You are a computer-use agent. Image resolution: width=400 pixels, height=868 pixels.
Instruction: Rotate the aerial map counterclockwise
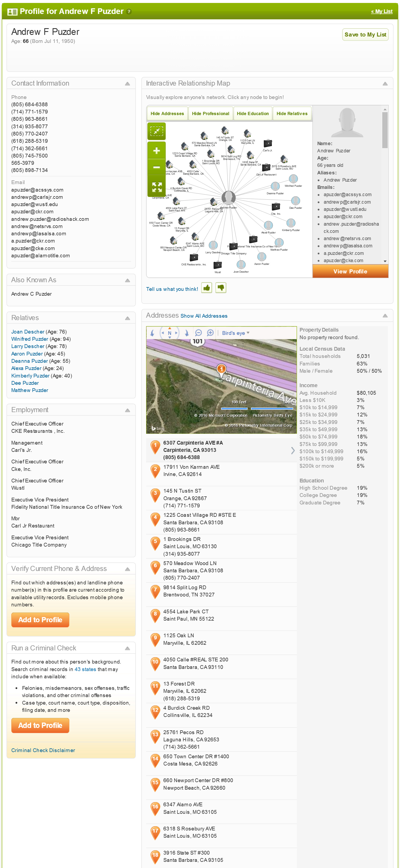click(152, 333)
